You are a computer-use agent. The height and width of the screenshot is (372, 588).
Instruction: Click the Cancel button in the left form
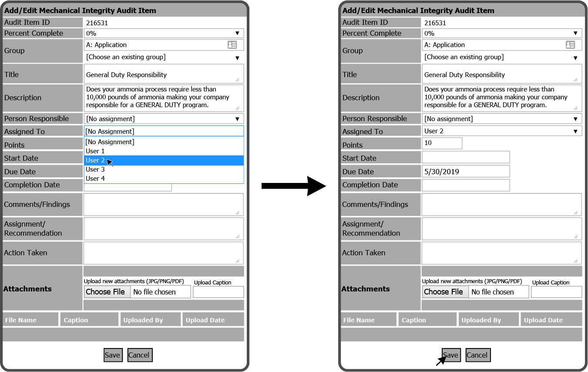[139, 355]
